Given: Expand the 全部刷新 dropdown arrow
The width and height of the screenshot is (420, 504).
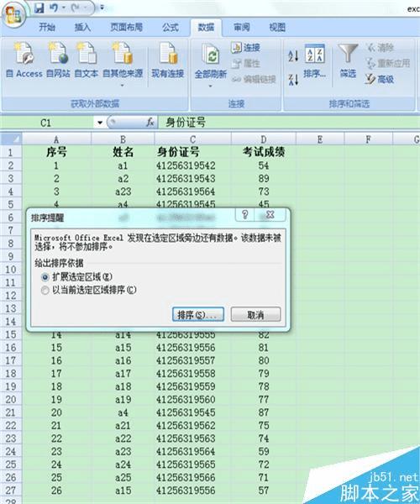Looking at the screenshot, I should click(210, 86).
